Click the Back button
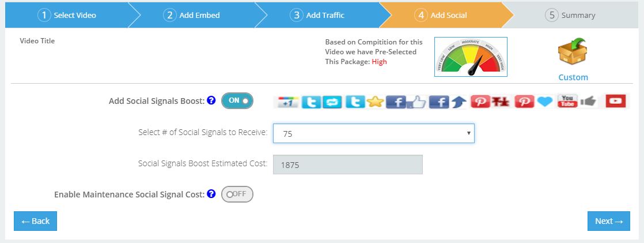This screenshot has width=644, height=243. click(x=35, y=221)
